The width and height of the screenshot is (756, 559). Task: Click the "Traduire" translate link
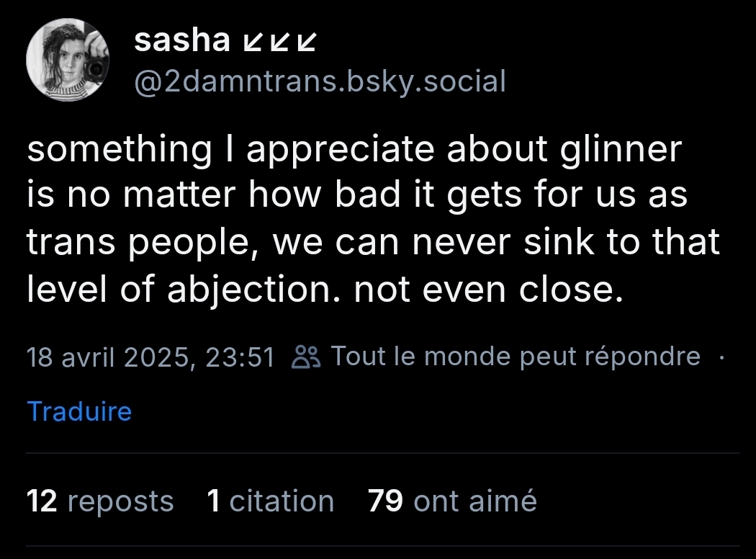click(x=79, y=411)
